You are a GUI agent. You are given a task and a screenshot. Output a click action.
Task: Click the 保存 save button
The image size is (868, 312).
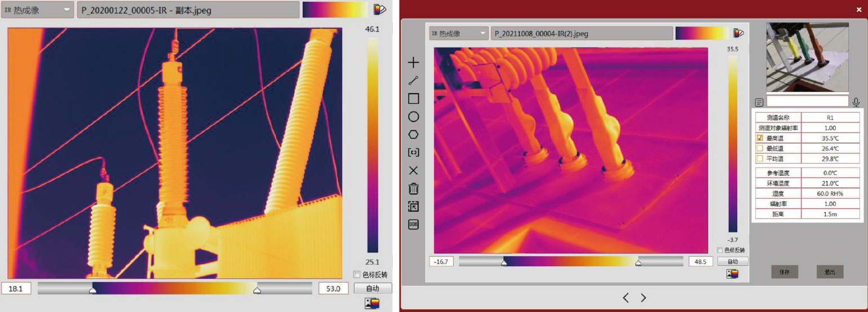pyautogui.click(x=785, y=272)
